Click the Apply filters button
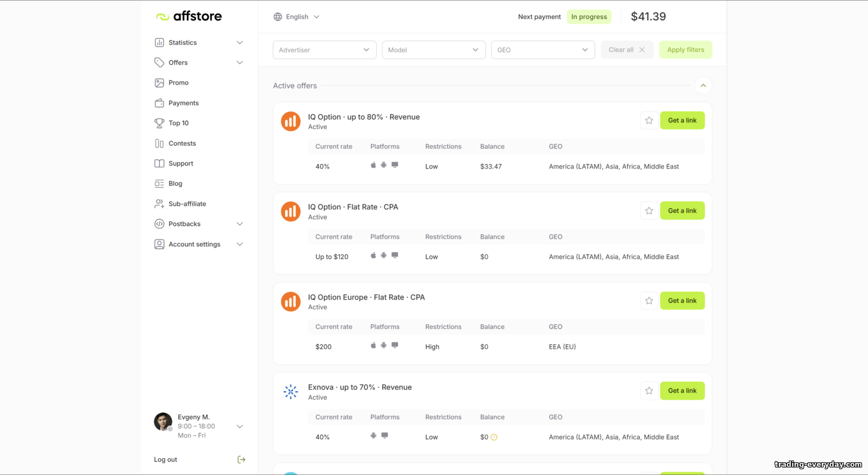Image resolution: width=868 pixels, height=475 pixels. coord(686,50)
